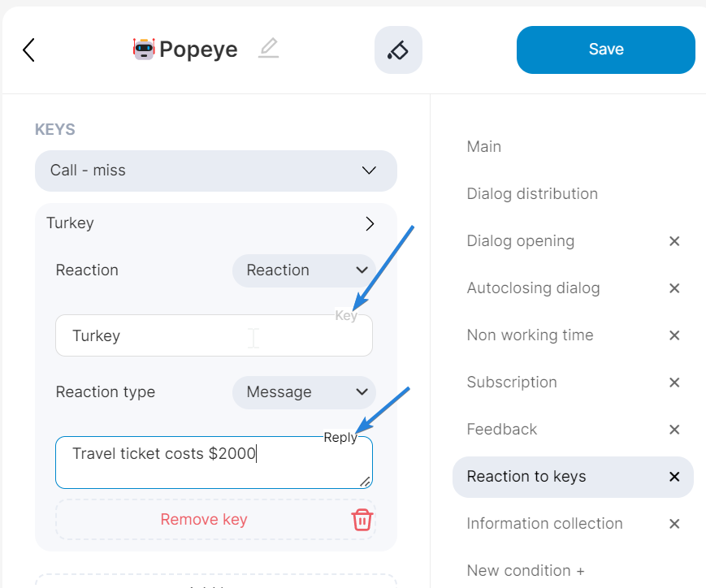Remove the Reaction to keys condition

coord(674,477)
